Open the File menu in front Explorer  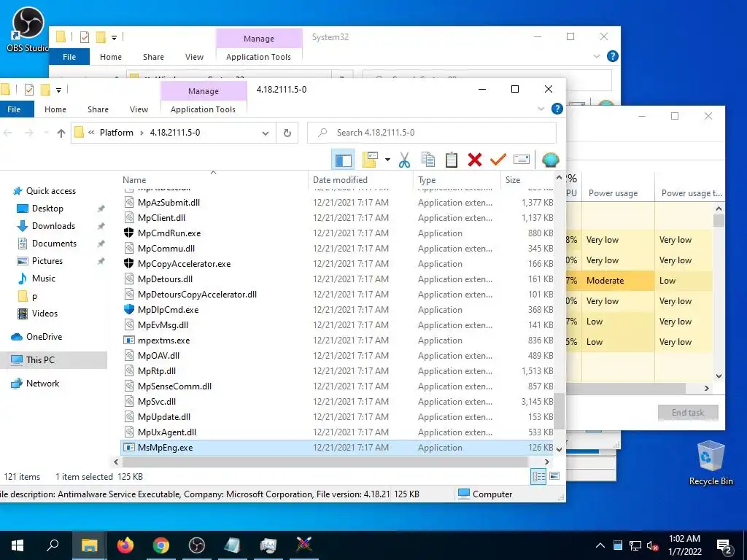coord(14,109)
